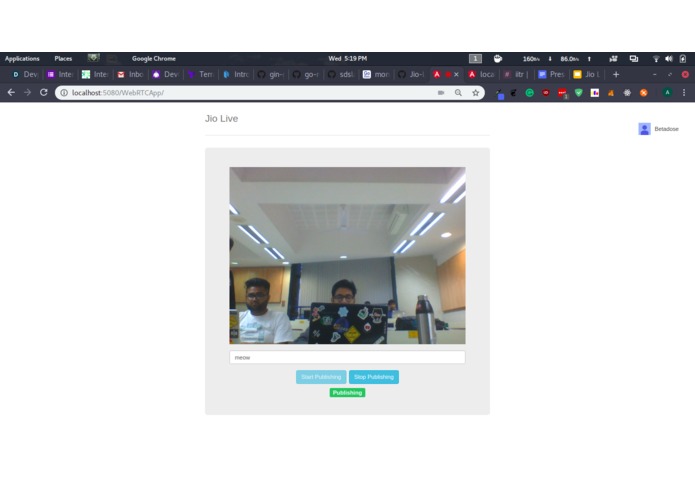The image size is (695, 494).
Task: Open the Chrome three-dot menu
Action: [x=684, y=93]
